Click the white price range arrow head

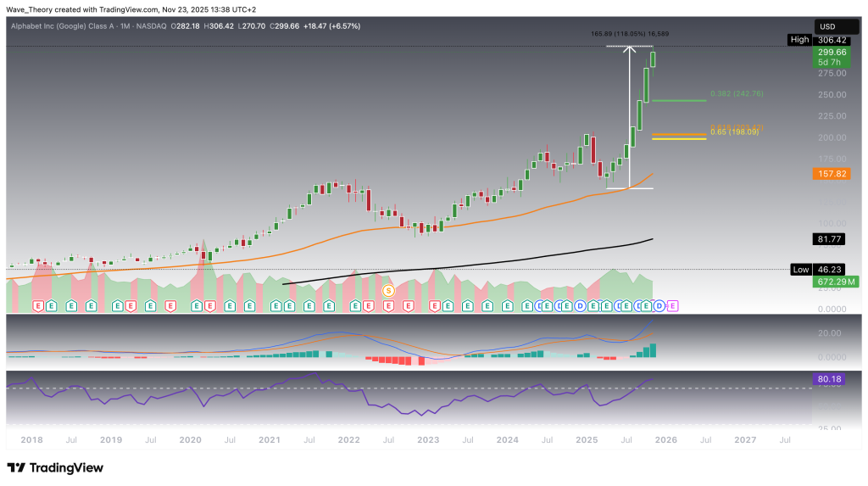(x=630, y=49)
